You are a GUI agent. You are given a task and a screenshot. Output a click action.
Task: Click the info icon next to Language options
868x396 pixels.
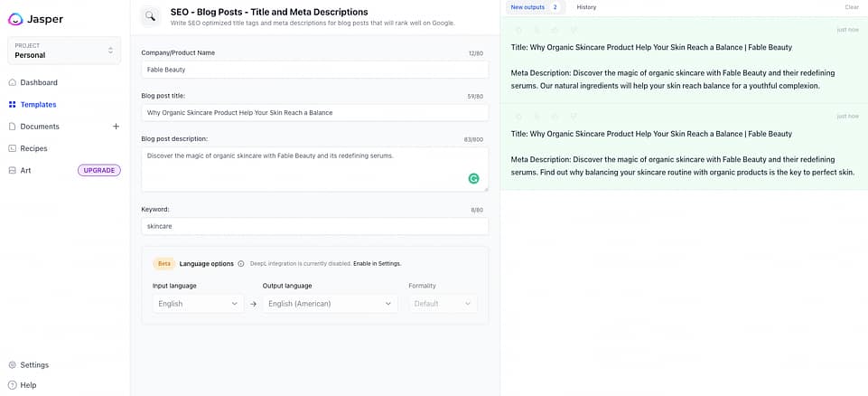[241, 264]
